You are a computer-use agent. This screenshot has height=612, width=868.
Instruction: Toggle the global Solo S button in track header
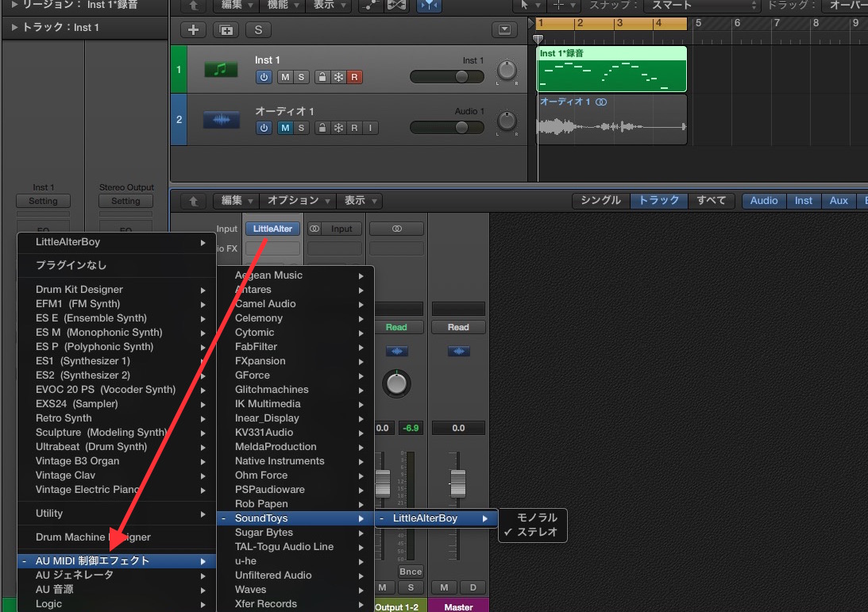pyautogui.click(x=258, y=30)
